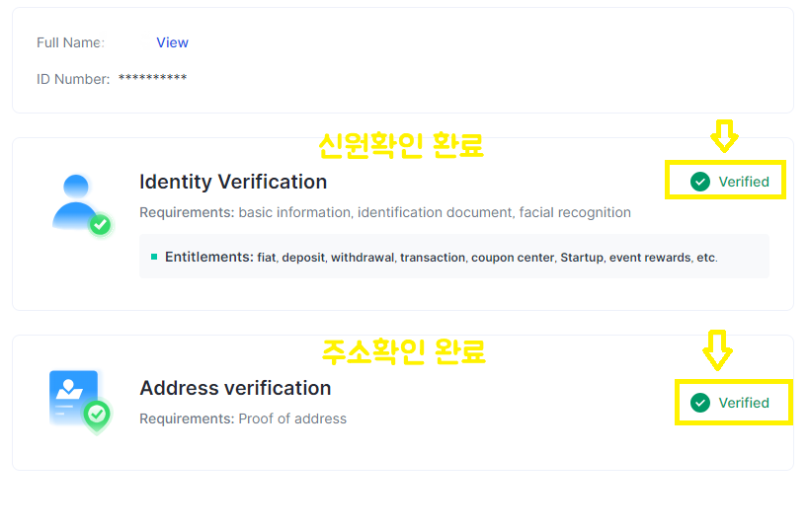Click the Address verification document icon
Image resolution: width=808 pixels, height=532 pixels.
pyautogui.click(x=80, y=402)
